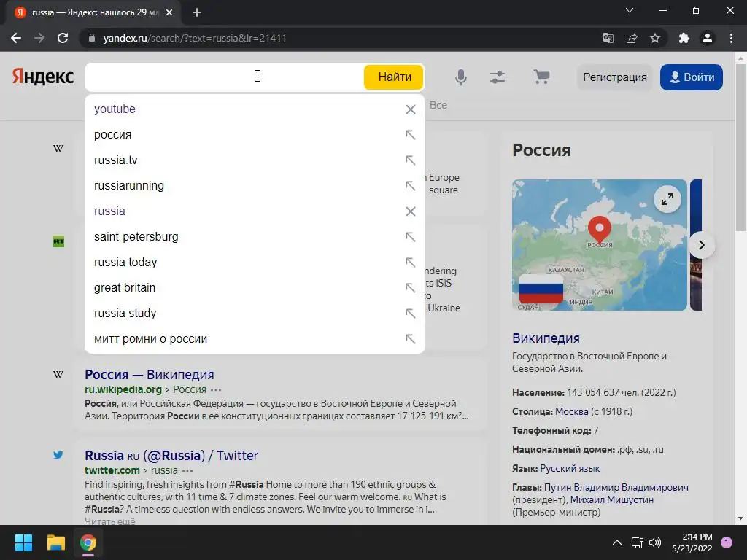Expand the Russia map fullscreen

(x=667, y=199)
